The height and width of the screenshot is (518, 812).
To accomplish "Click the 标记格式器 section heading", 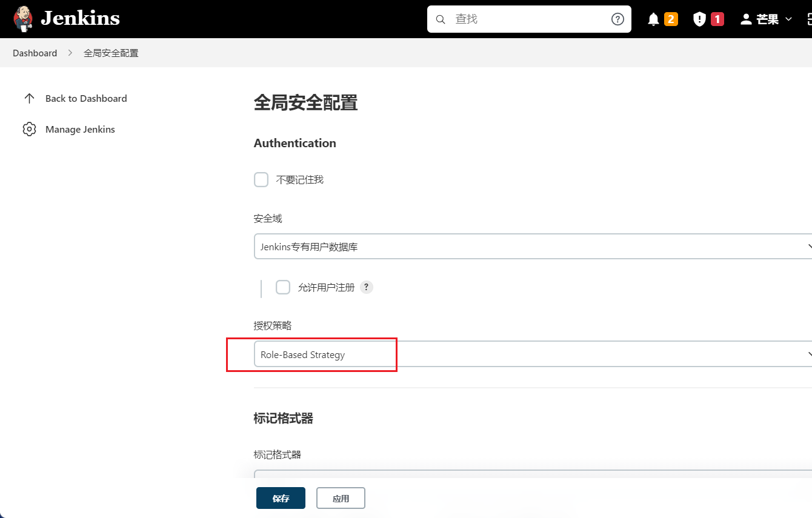I will (284, 418).
